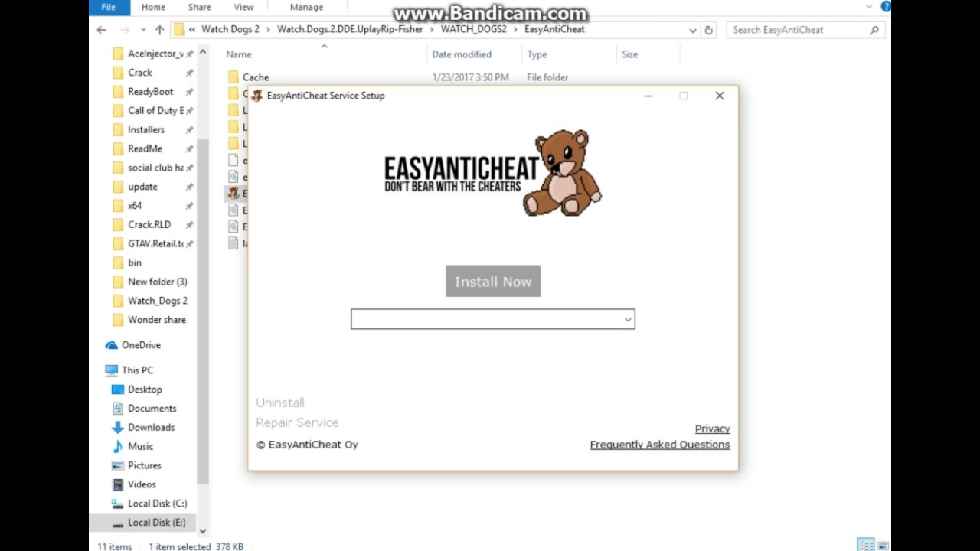Image resolution: width=980 pixels, height=551 pixels.
Task: Open the Share ribbon tab
Action: [199, 7]
